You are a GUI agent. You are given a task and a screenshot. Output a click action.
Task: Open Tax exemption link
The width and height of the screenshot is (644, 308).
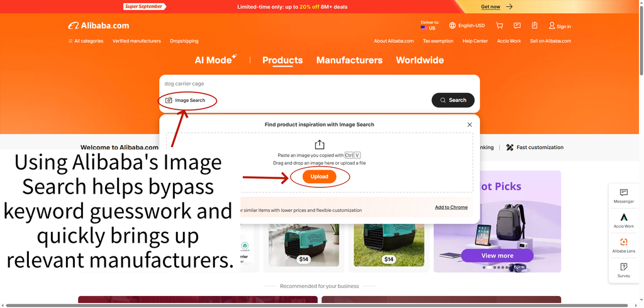tap(438, 41)
